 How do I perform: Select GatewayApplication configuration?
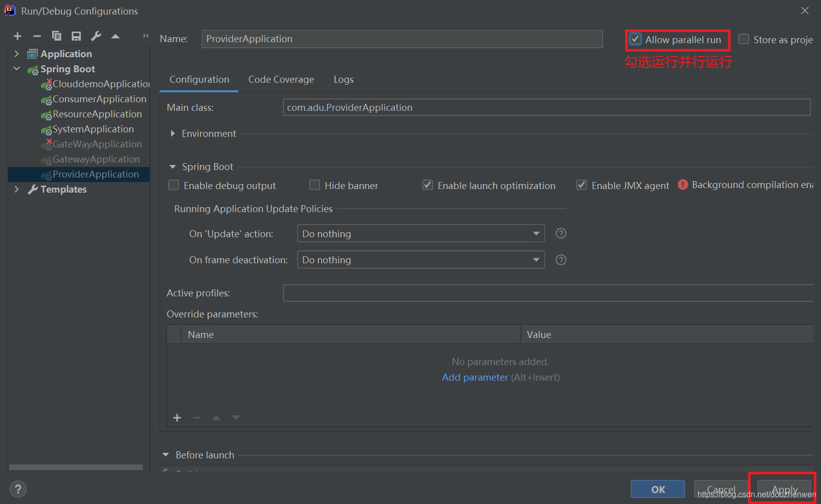90,159
